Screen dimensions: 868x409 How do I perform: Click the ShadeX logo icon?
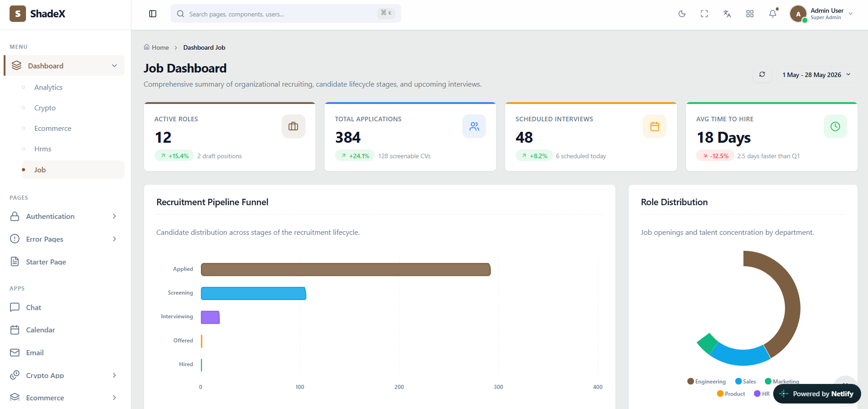[18, 14]
